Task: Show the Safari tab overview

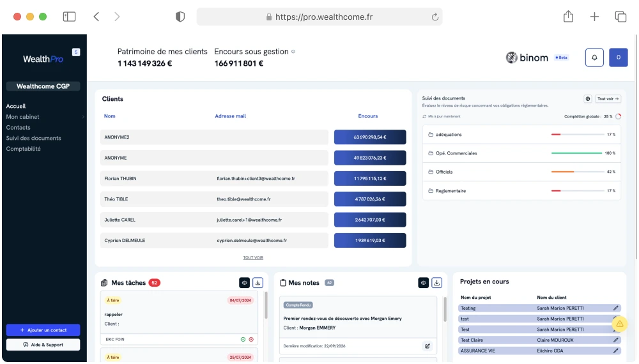Action: tap(620, 17)
